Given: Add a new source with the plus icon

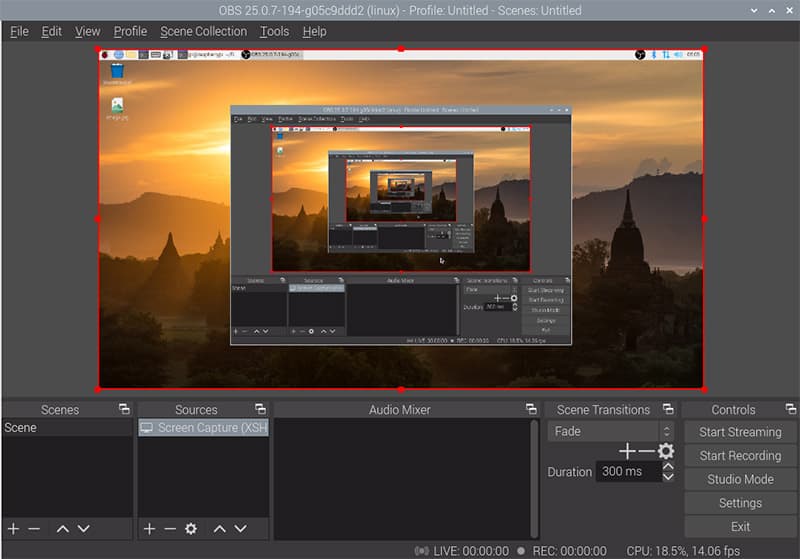Looking at the screenshot, I should coord(149,529).
